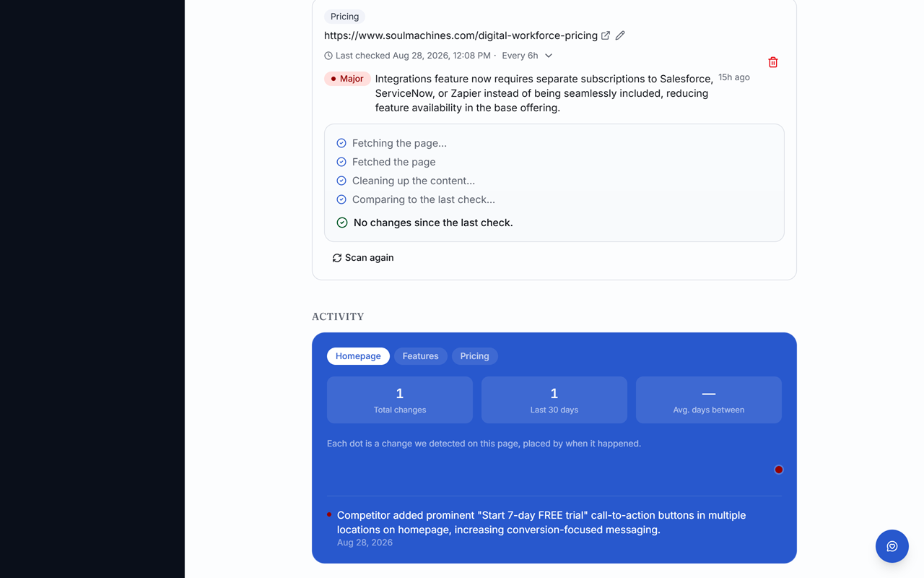Click the ACTIVITY section heading
This screenshot has height=578, width=924.
(x=338, y=316)
